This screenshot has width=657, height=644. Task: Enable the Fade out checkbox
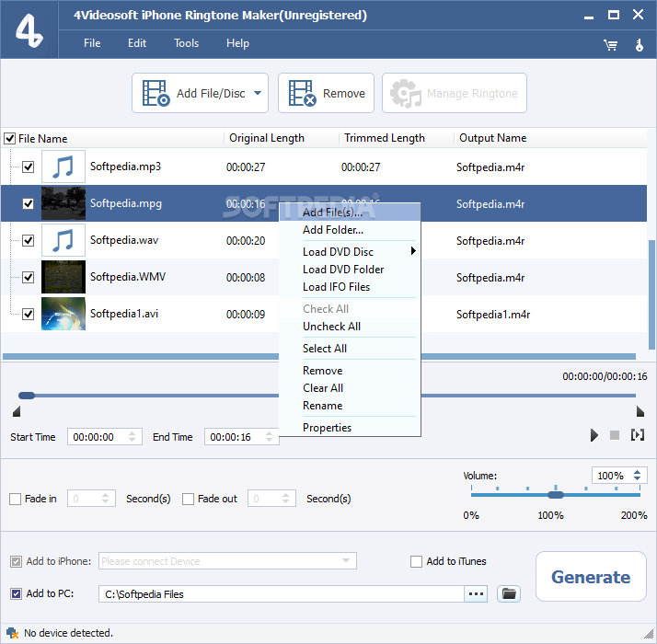click(x=188, y=499)
